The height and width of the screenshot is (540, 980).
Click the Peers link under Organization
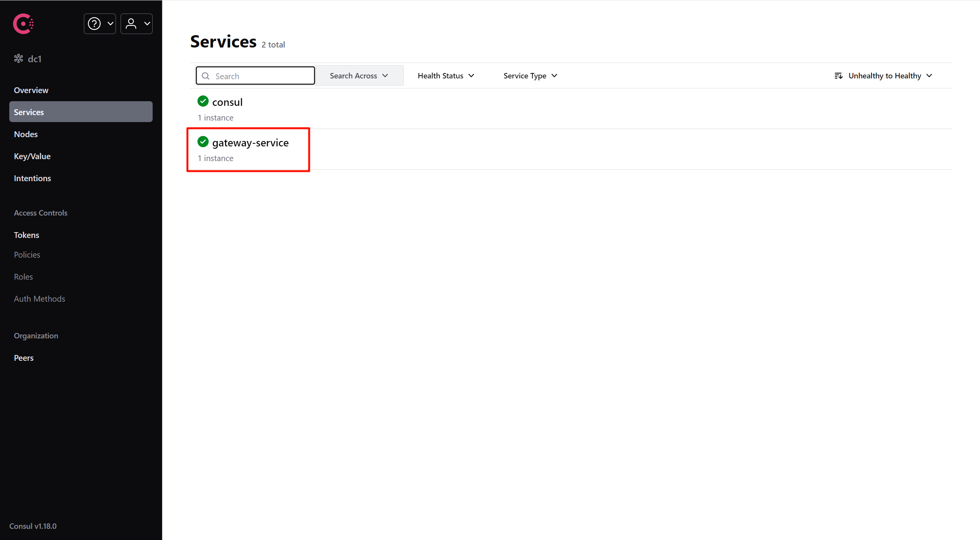pyautogui.click(x=23, y=357)
